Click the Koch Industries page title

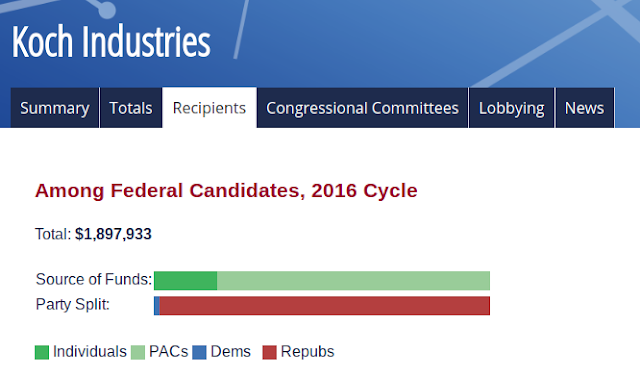111,41
